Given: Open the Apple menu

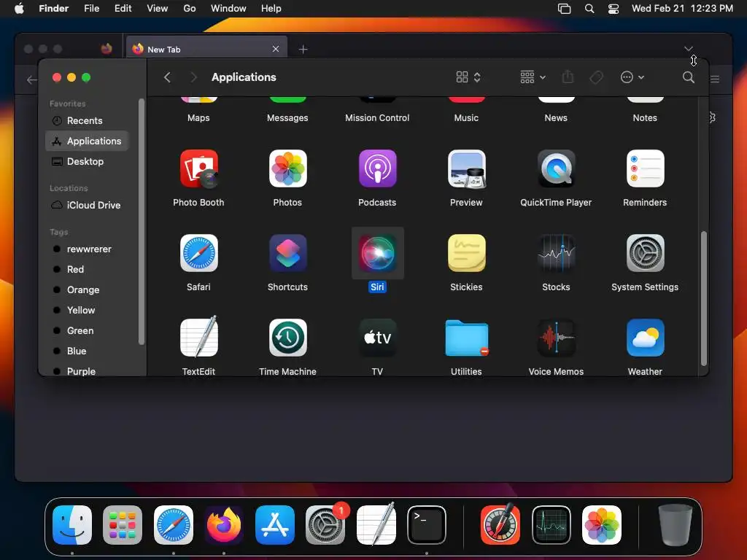Looking at the screenshot, I should coord(19,9).
